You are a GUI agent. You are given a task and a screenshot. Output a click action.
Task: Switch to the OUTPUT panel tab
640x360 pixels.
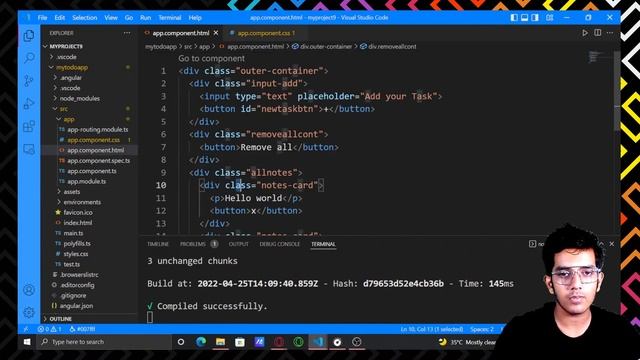[x=238, y=244]
